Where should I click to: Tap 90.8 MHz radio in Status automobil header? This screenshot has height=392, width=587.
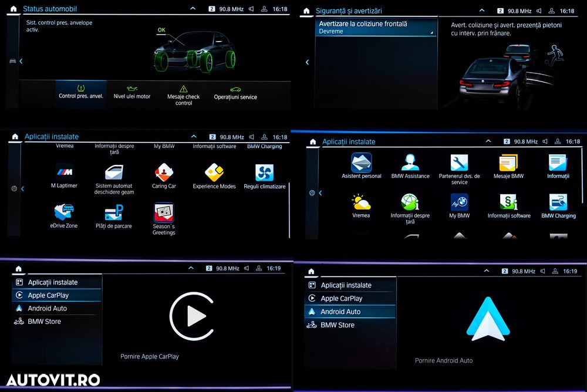click(231, 9)
